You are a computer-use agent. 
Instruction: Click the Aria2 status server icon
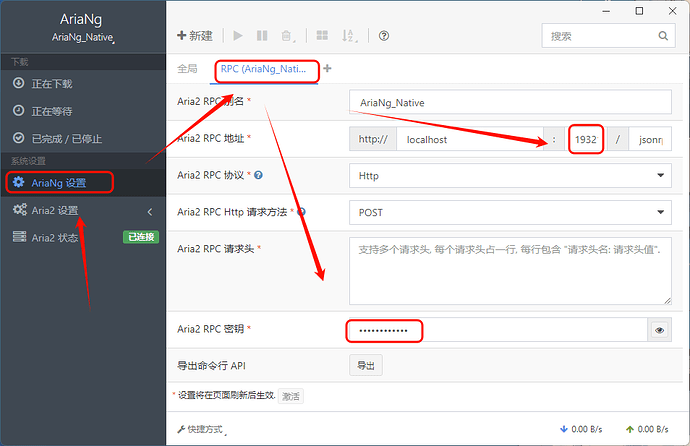tap(19, 237)
